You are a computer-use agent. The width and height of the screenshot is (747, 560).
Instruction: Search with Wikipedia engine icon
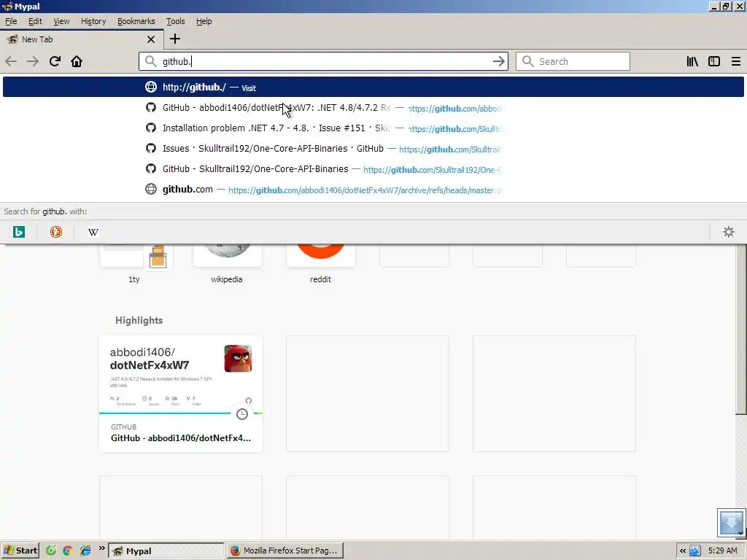point(93,232)
